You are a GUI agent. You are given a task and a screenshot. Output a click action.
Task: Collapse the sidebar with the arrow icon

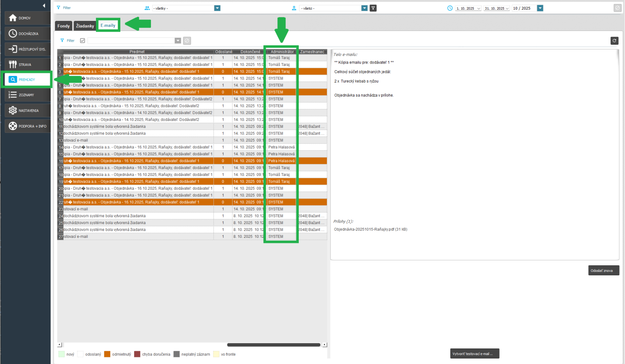tap(44, 5)
